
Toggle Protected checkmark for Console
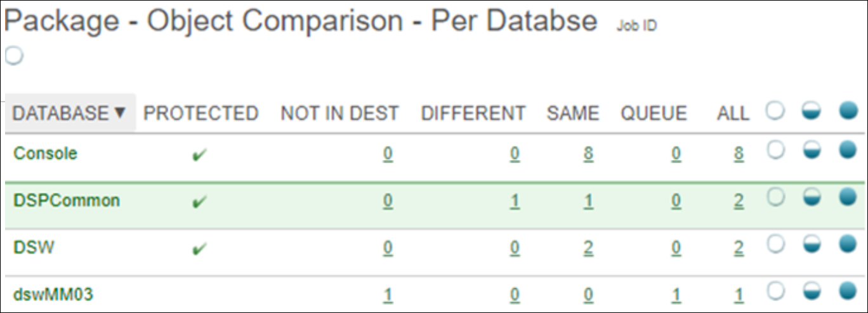coord(199,156)
